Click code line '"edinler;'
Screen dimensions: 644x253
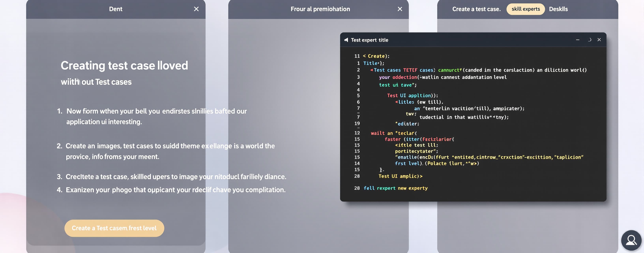pyautogui.click(x=407, y=124)
